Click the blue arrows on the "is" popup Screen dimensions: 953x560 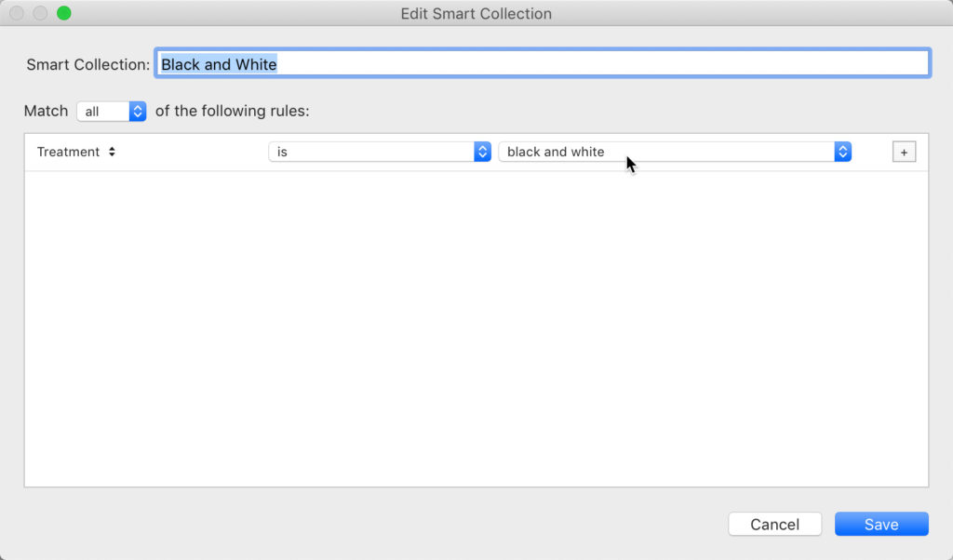[x=482, y=152]
